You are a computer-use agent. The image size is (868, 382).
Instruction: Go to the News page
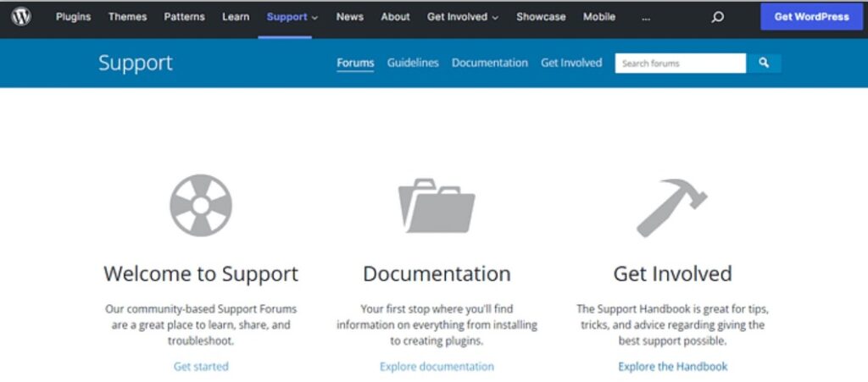click(350, 17)
